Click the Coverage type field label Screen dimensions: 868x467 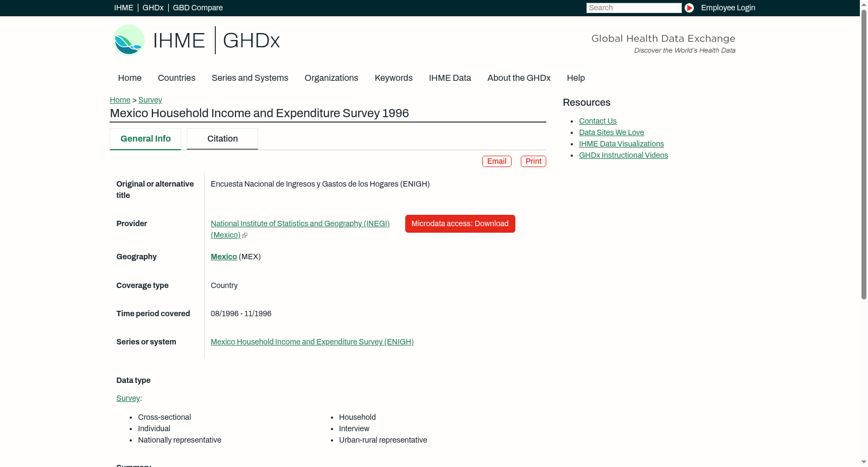[x=143, y=285]
